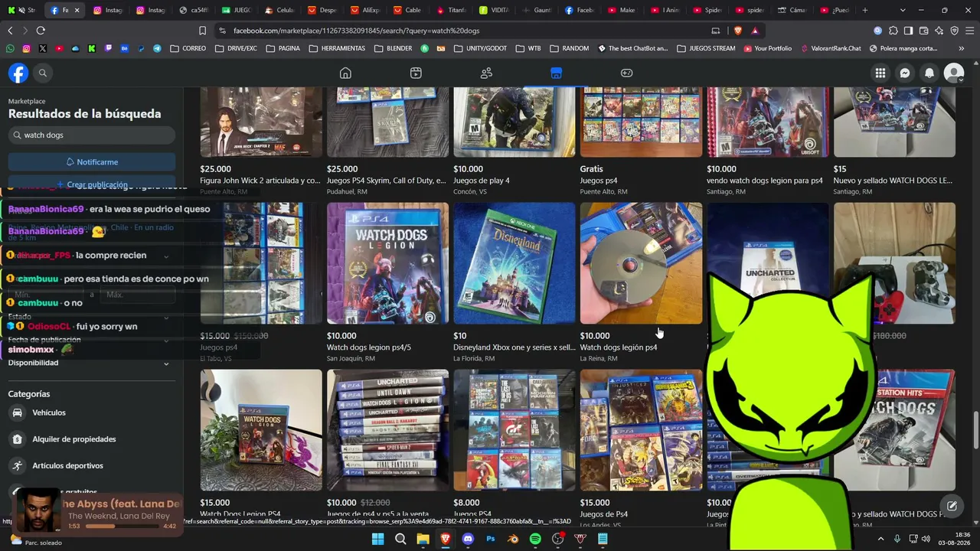Open Discord from the taskbar

468,539
